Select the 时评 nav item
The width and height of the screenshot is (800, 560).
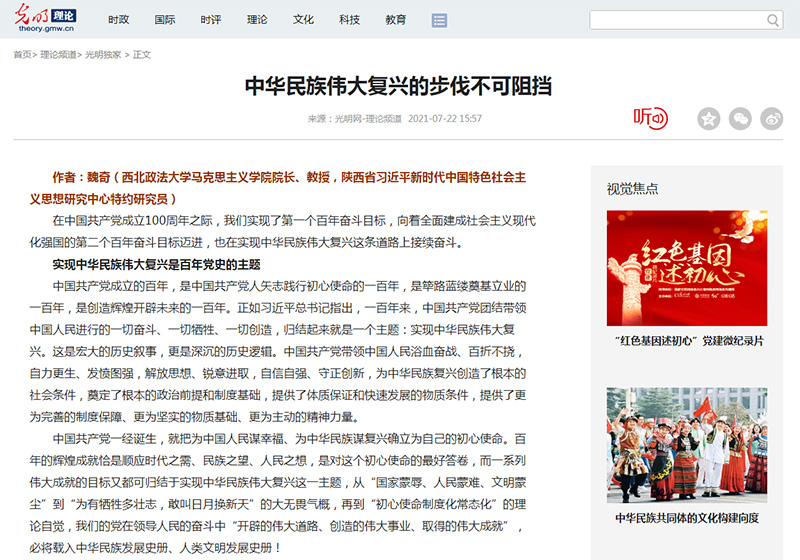(x=211, y=20)
